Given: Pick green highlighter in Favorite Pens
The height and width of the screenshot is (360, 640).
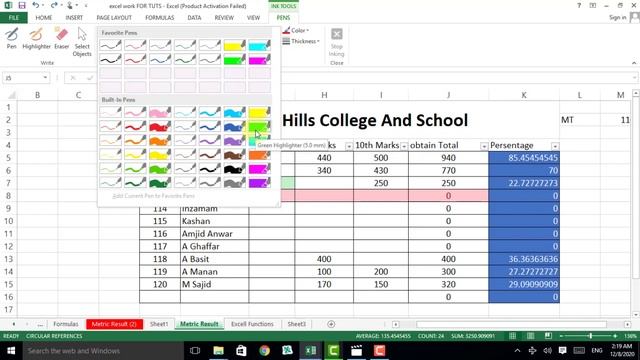Looking at the screenshot, I should tap(235, 60).
